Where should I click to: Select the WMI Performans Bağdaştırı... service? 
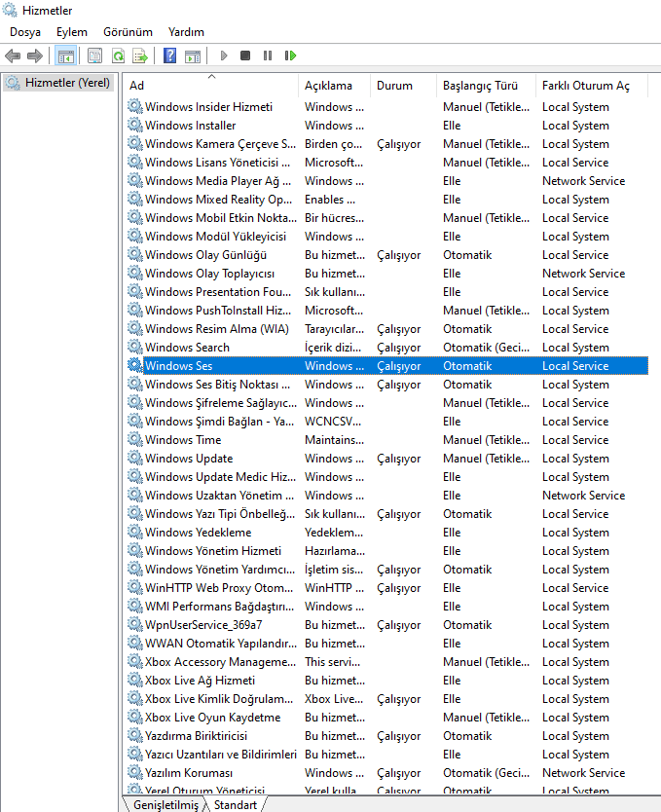click(x=219, y=607)
